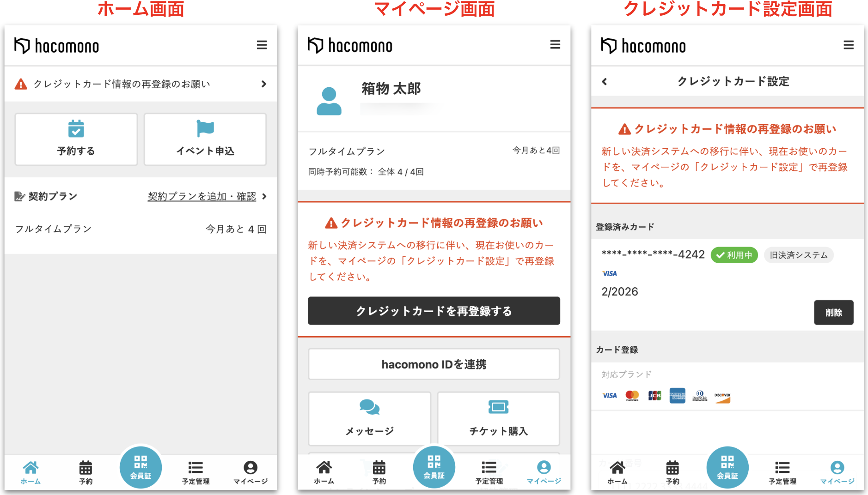The width and height of the screenshot is (868, 495).
Task: Open hamburger menu on My Page screen
Action: (x=555, y=45)
